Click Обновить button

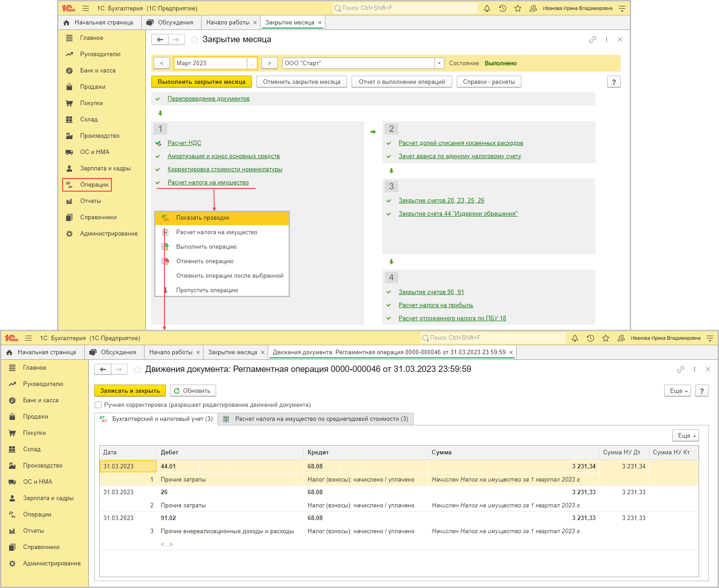[x=193, y=390]
